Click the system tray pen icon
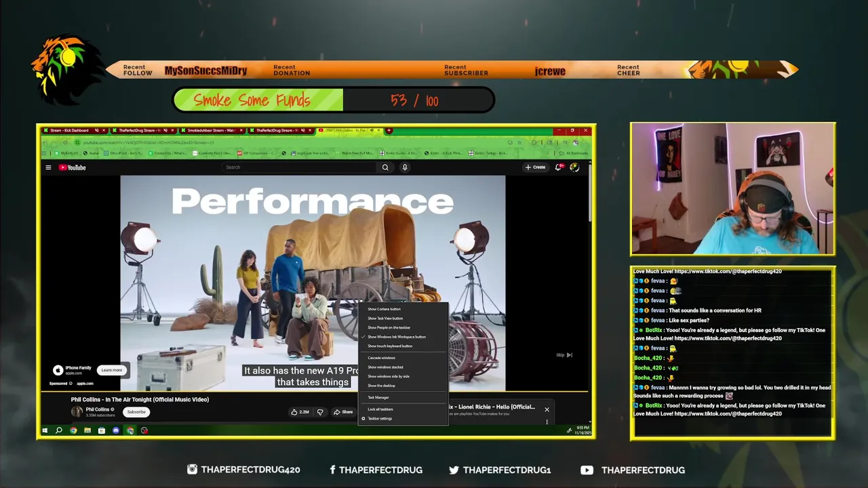 click(569, 430)
